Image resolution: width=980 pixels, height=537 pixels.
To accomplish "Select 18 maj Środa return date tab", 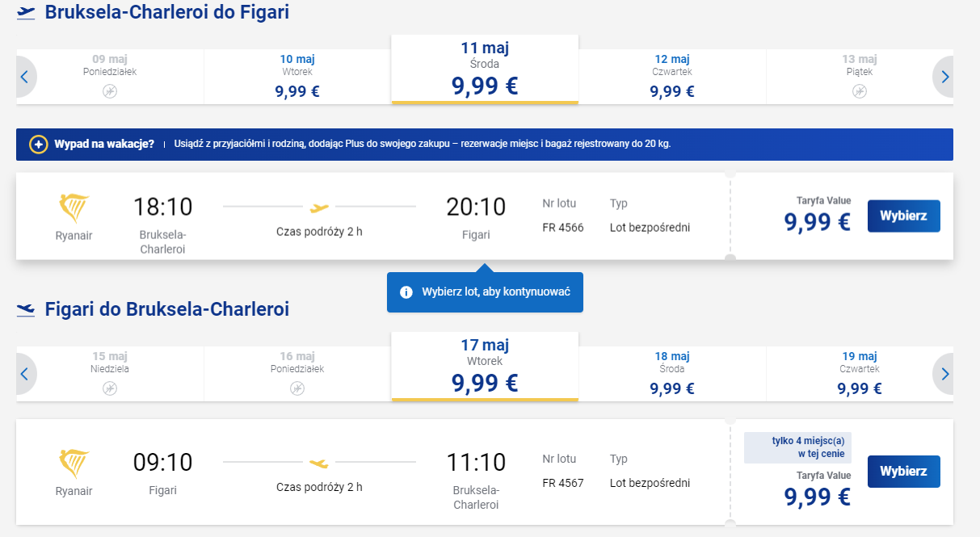I will pos(672,375).
